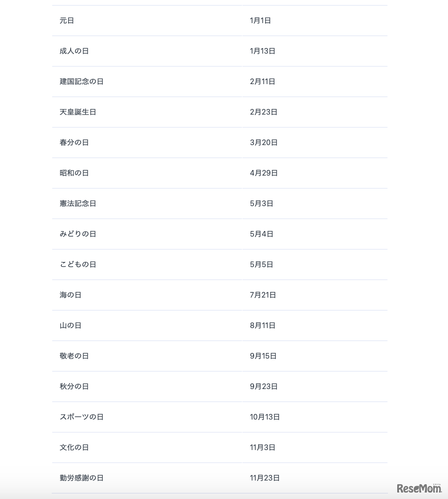This screenshot has height=499, width=448.
Task: Click the 文化の日 holiday name
Action: [74, 448]
